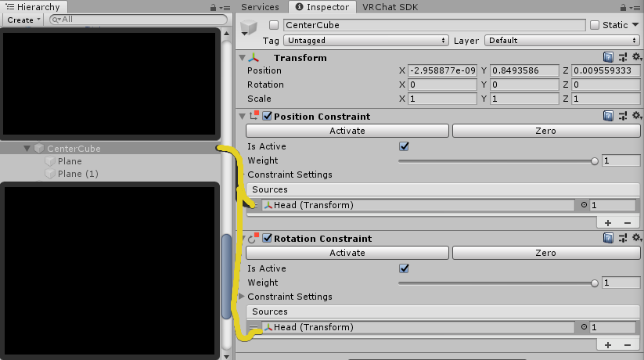Open Transform gear settings menu
Viewport: 644px width, 360px height.
coord(637,56)
